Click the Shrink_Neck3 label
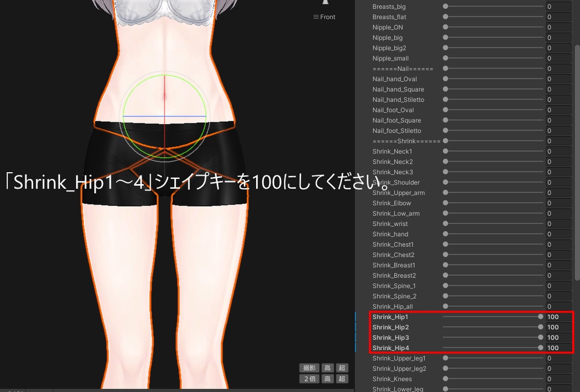 (393, 172)
